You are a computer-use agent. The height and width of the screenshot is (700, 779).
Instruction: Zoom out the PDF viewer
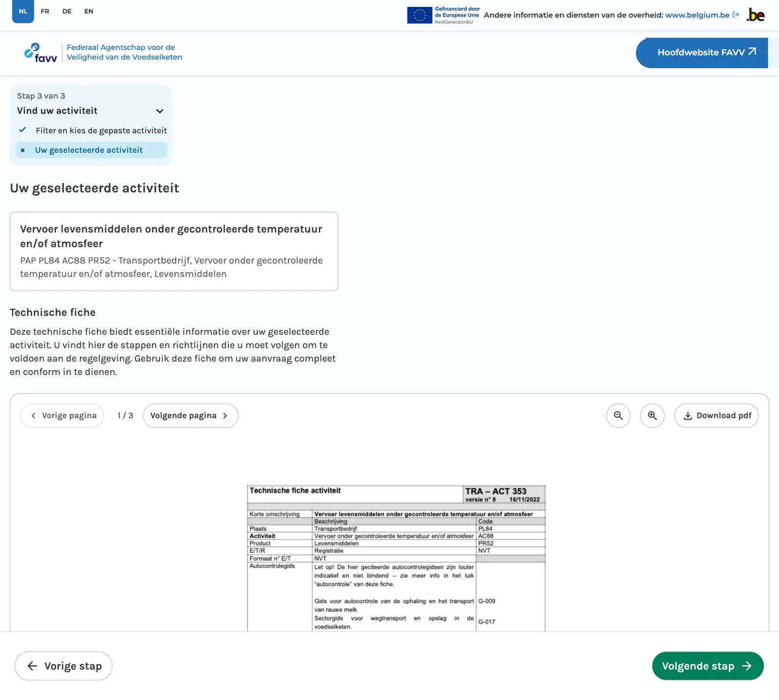pos(618,416)
